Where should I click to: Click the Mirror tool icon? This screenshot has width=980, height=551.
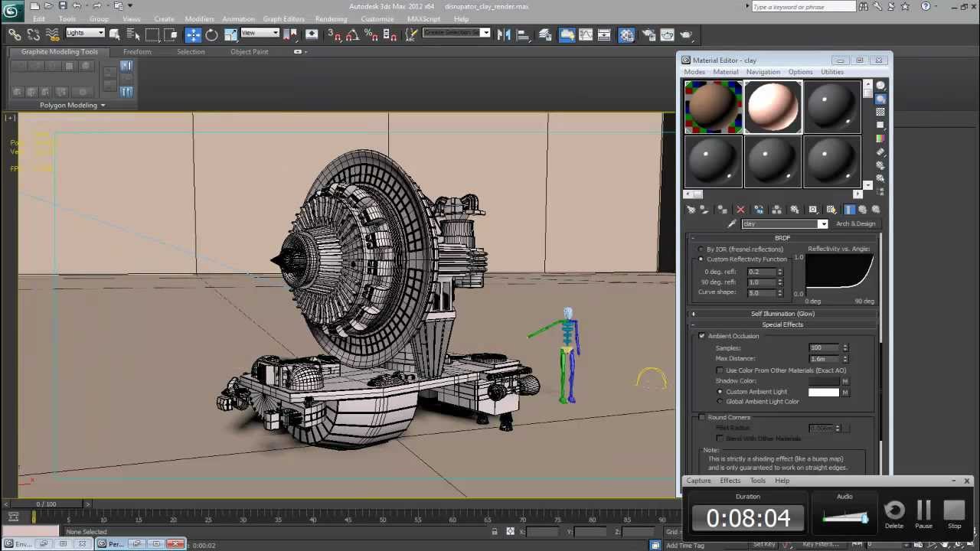pyautogui.click(x=504, y=34)
